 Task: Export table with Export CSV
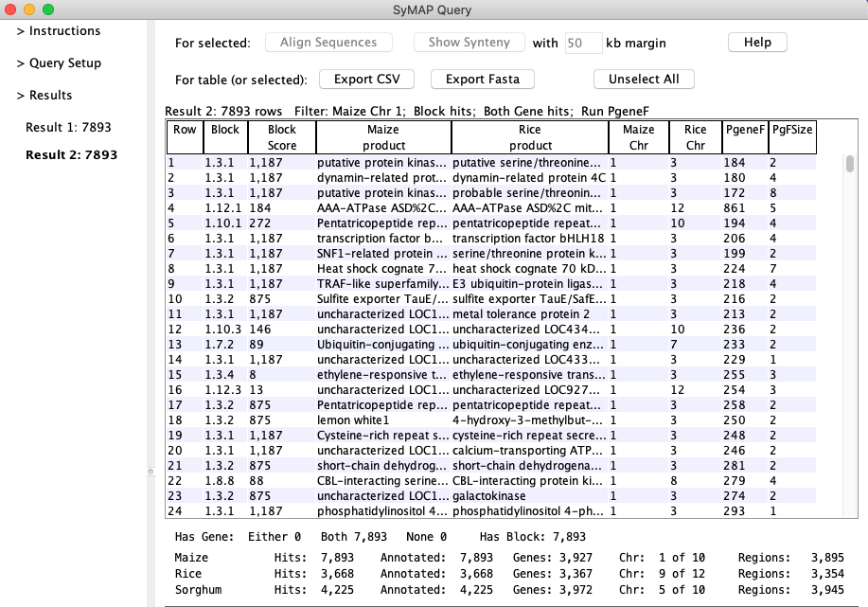coord(366,80)
